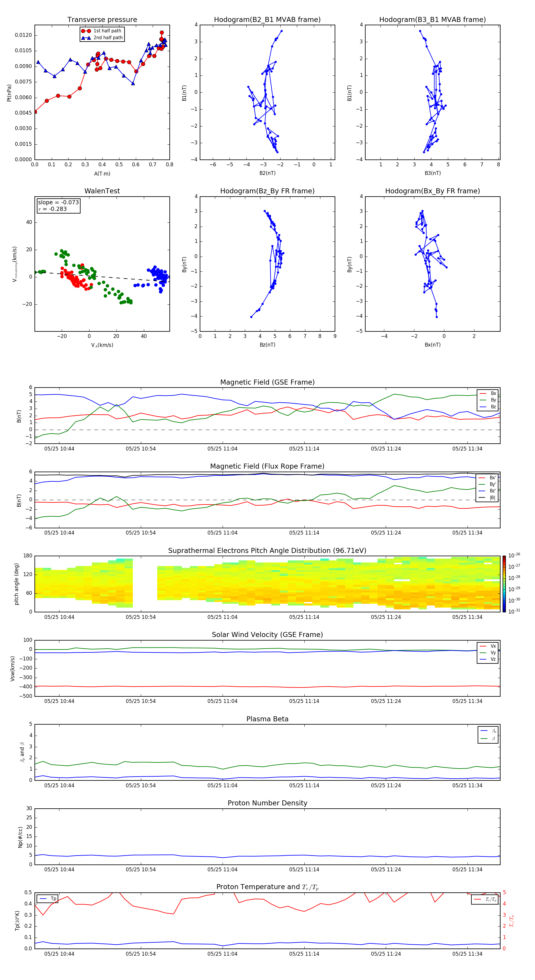Click the 'WalenTest' plot title
The width and height of the screenshot is (535, 980).
point(102,191)
